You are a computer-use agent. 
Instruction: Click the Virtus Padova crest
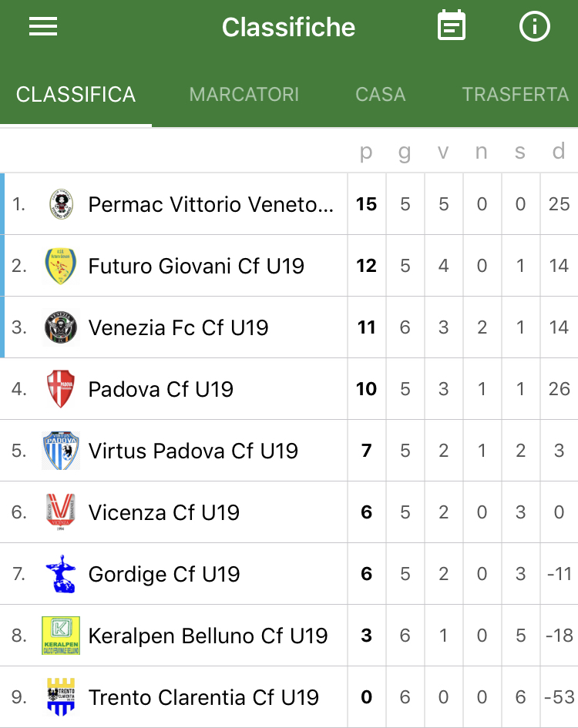pos(61,451)
